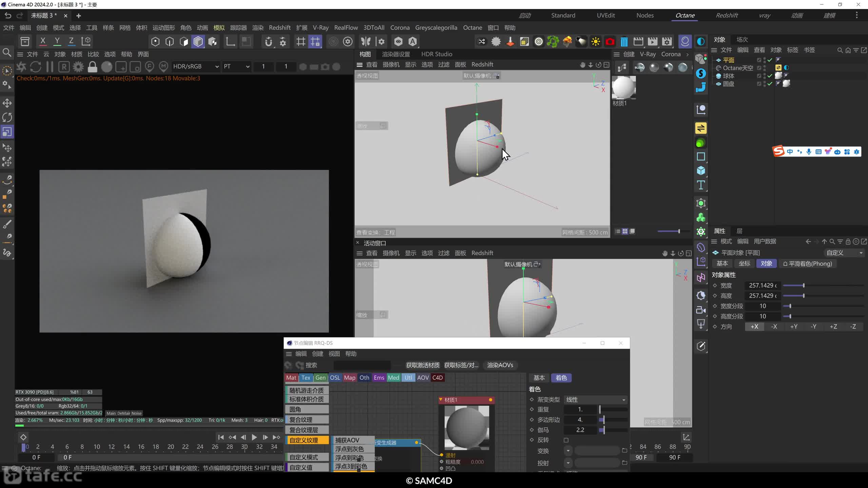Click the shuffle arrows toolbar icon
This screenshot has height=488, width=868.
481,41
